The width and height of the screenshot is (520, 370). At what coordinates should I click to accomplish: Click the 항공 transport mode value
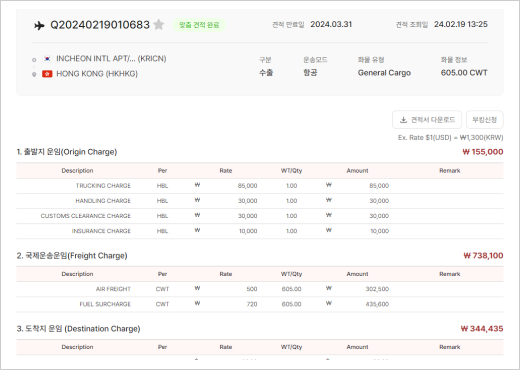point(310,73)
